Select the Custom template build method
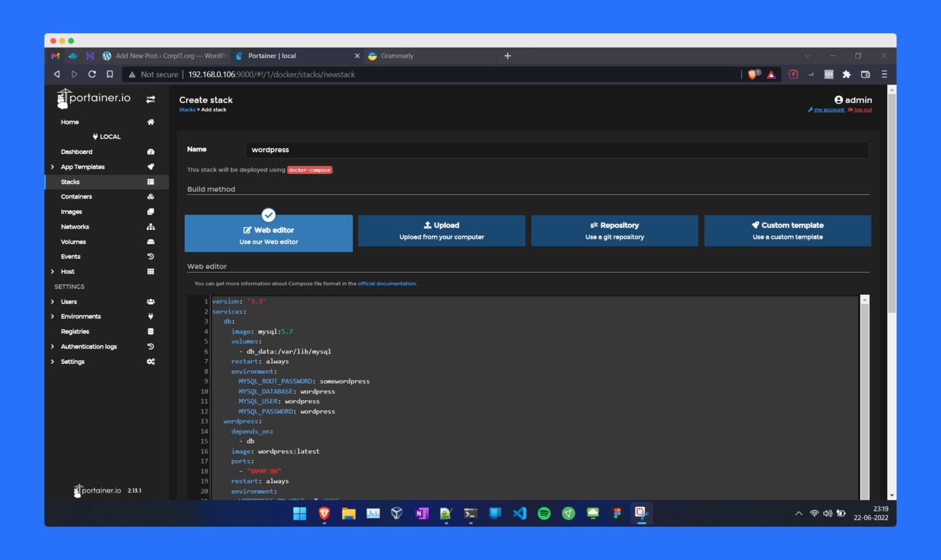The width and height of the screenshot is (941, 560). (x=787, y=230)
